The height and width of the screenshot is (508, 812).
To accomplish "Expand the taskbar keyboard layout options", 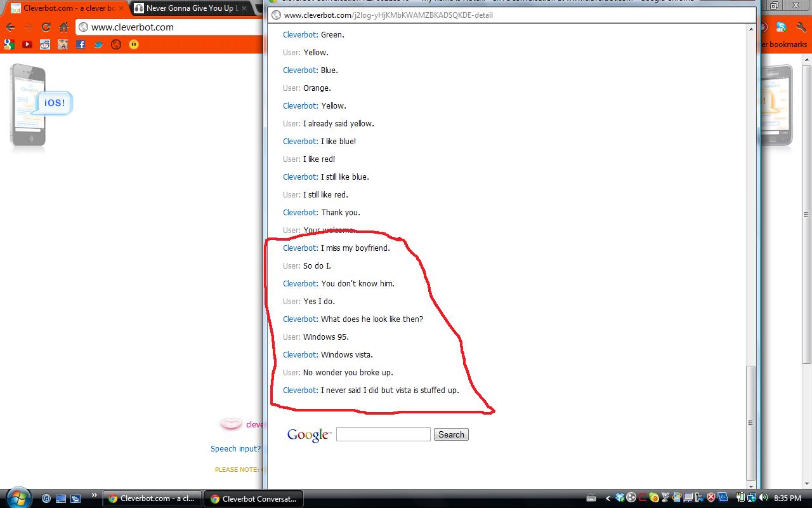I will coord(591,498).
